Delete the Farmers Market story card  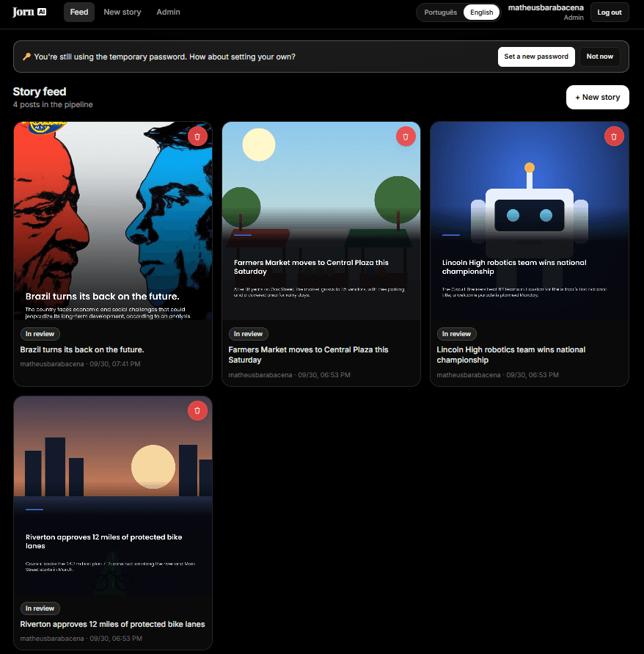click(x=406, y=137)
